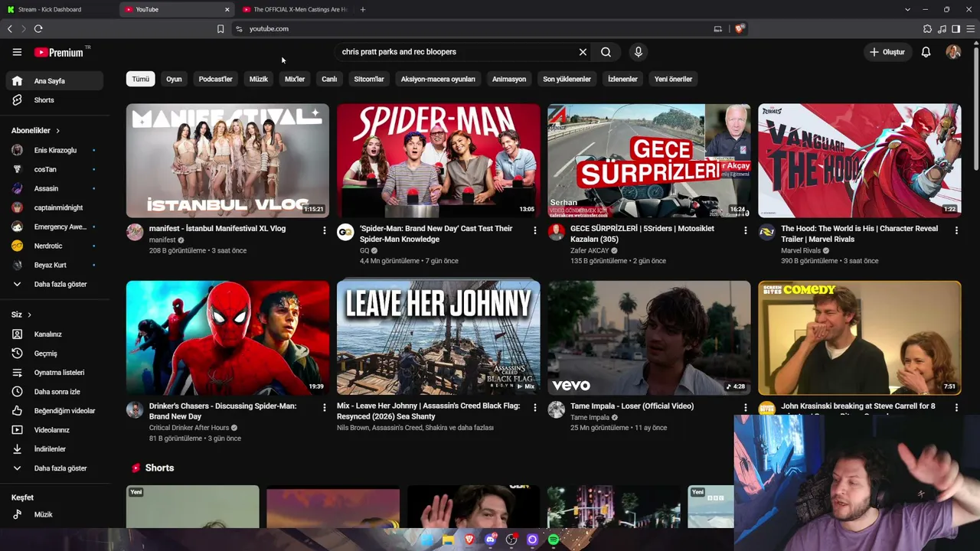The image size is (980, 551).
Task: Open the Brave Shields lion icon
Action: [740, 29]
